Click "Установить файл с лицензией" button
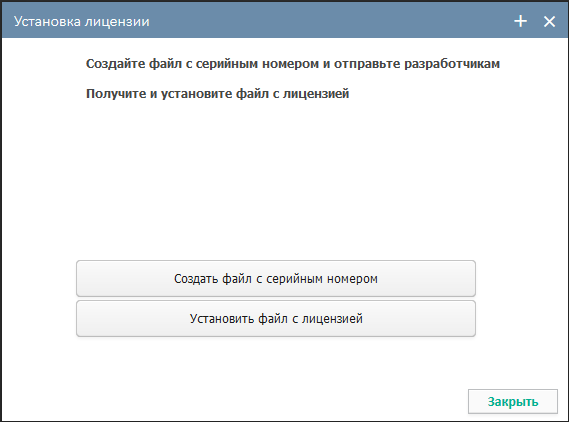The height and width of the screenshot is (422, 569). (x=276, y=319)
